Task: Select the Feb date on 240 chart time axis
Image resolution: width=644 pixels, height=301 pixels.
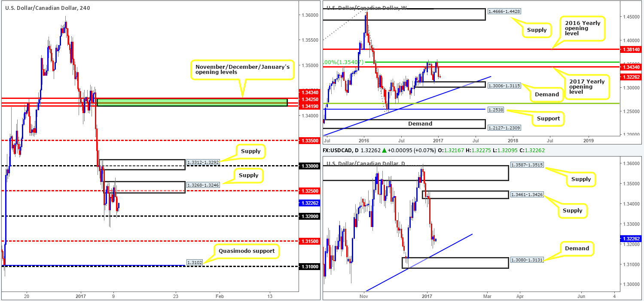Action: (220, 296)
